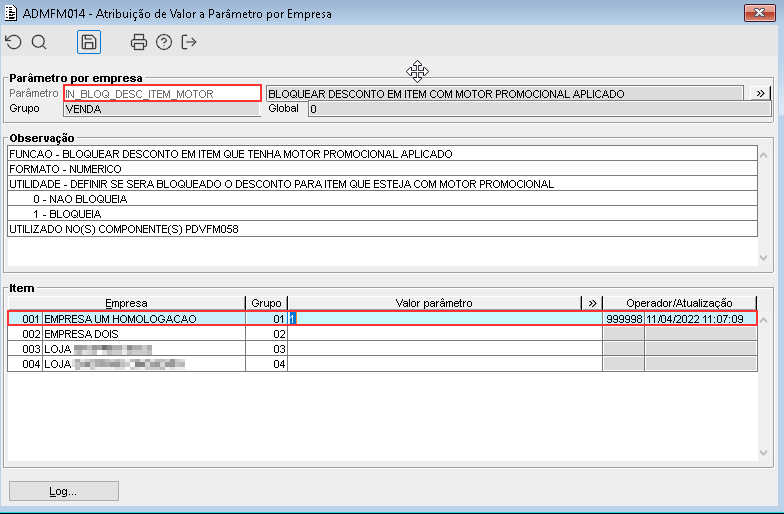Click the save diskette toolbar icon
Screen dimensions: 784x514
coord(89,42)
